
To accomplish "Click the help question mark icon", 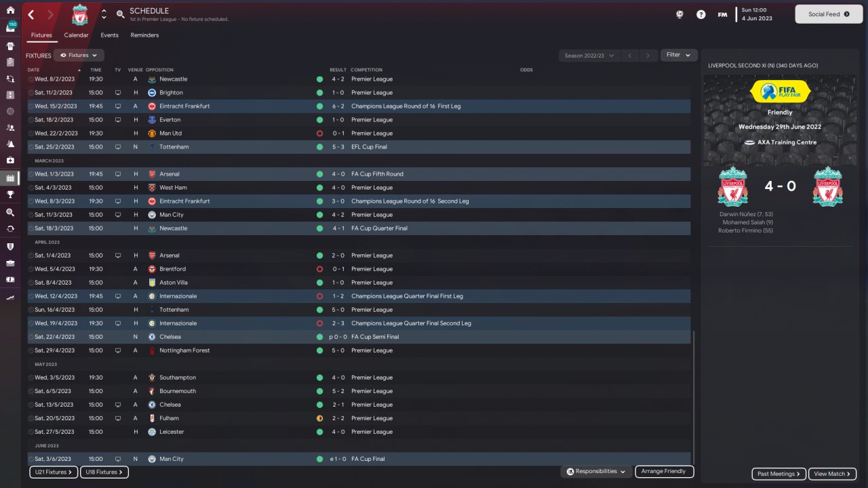I will (701, 14).
